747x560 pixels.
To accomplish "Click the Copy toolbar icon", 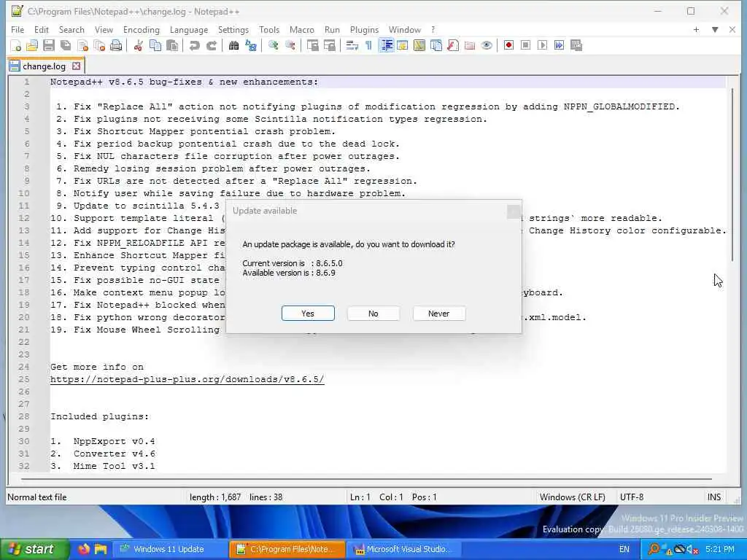I will 155,46.
